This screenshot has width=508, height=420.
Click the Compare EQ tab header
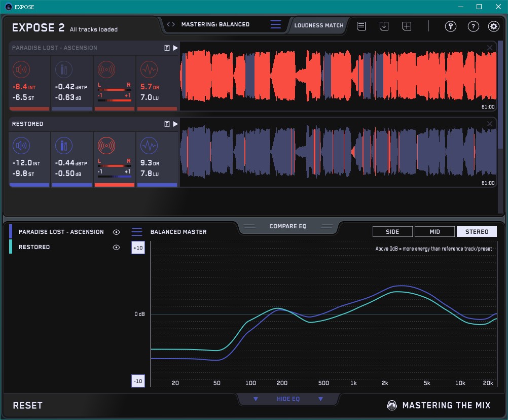point(287,226)
